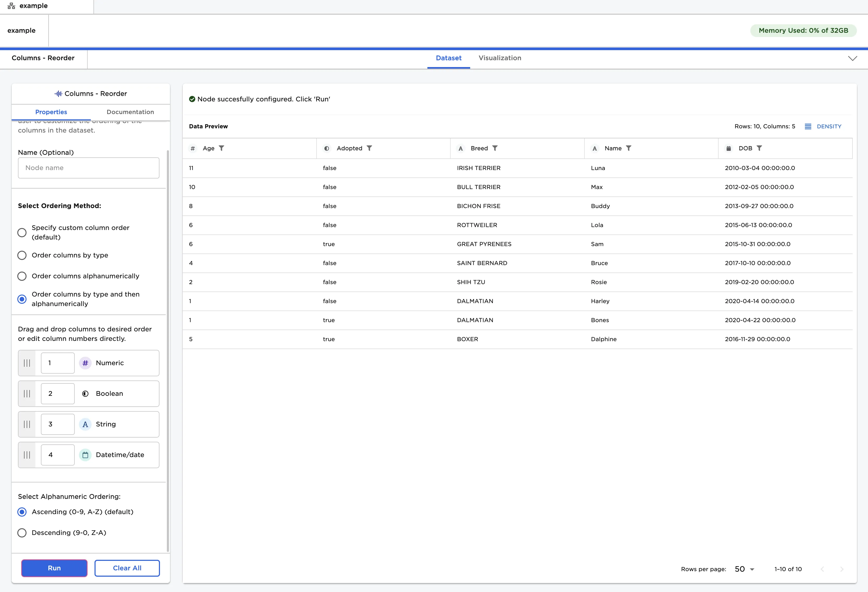Click the filter icon on Adopted column

[x=369, y=148]
